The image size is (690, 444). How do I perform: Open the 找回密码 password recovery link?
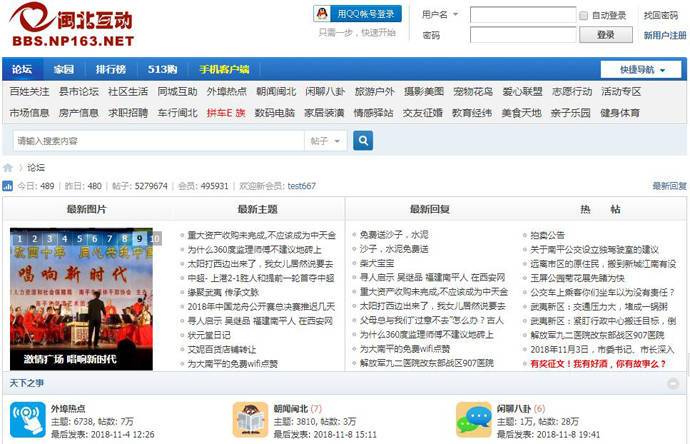(x=660, y=15)
